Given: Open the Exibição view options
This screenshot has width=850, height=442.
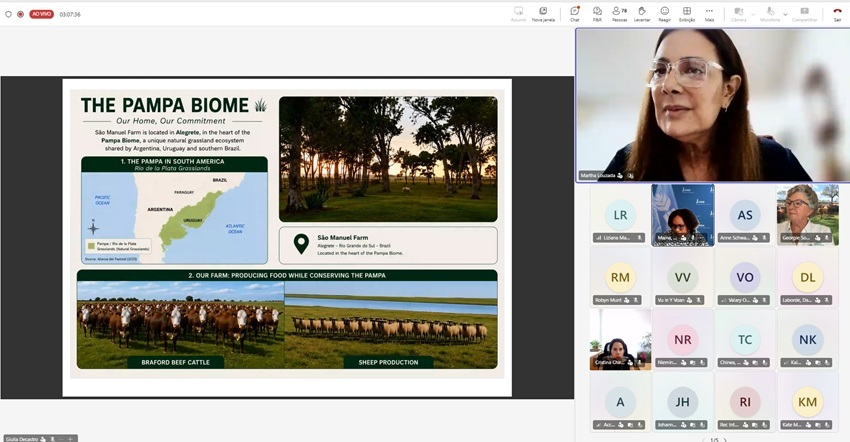Looking at the screenshot, I should pyautogui.click(x=687, y=14).
